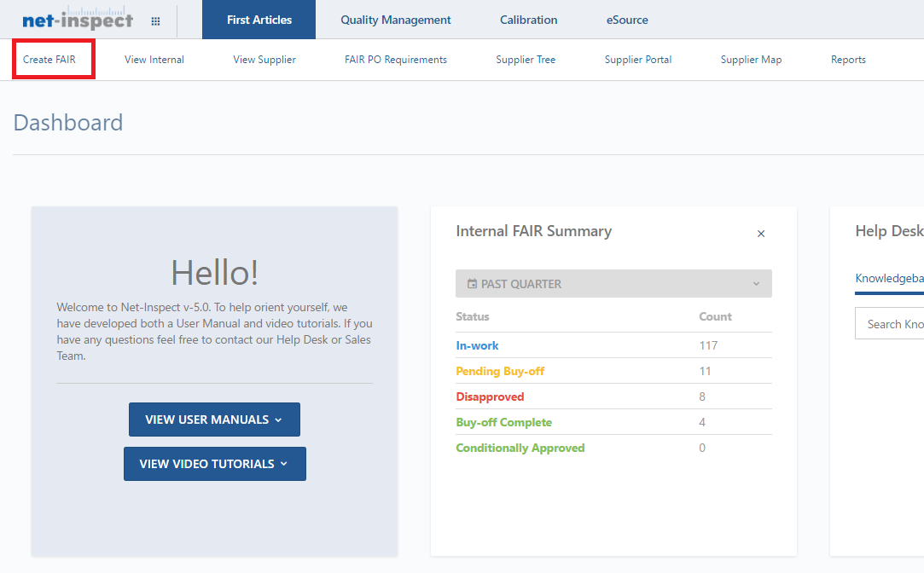Open the app grid launcher icon

(x=155, y=21)
